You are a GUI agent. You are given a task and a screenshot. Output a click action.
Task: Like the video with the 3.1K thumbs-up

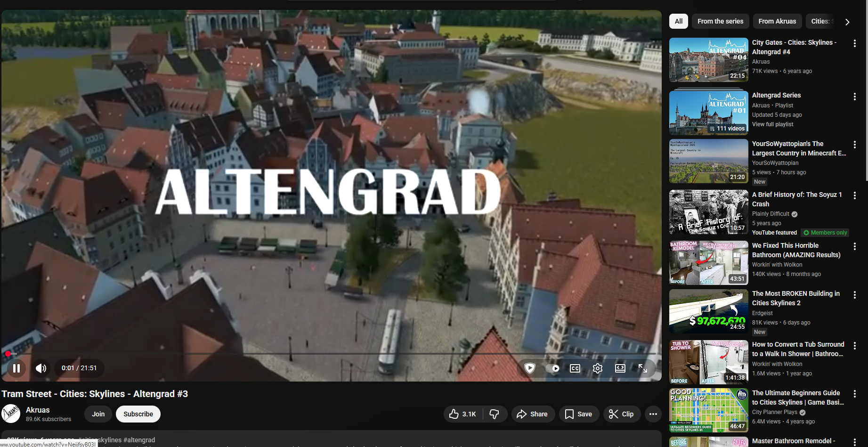(463, 414)
